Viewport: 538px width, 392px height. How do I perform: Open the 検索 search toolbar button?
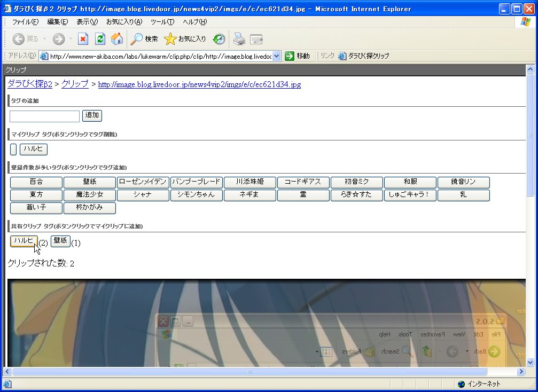click(144, 39)
